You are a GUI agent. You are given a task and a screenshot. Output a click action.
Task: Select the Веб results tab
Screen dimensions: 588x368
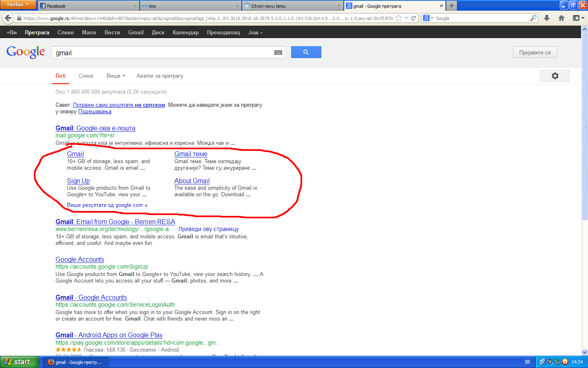tap(60, 76)
